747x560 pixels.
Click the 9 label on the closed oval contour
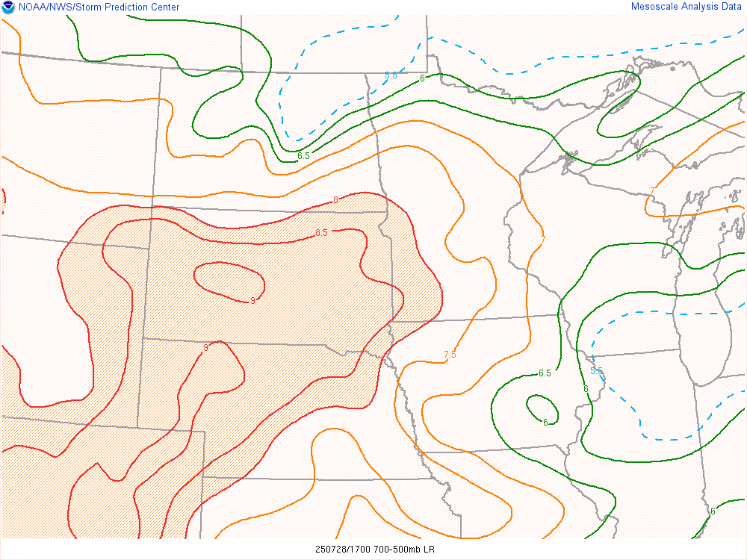coord(252,300)
